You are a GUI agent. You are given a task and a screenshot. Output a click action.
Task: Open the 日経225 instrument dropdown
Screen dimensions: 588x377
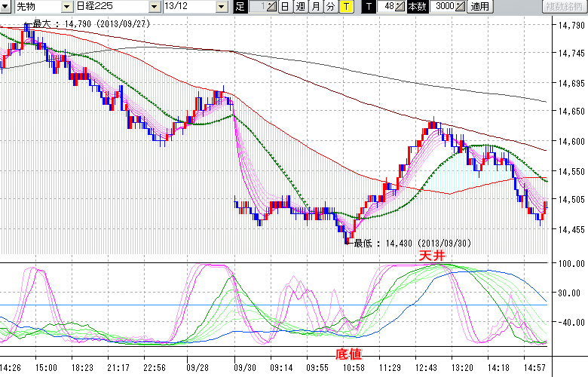pos(155,7)
